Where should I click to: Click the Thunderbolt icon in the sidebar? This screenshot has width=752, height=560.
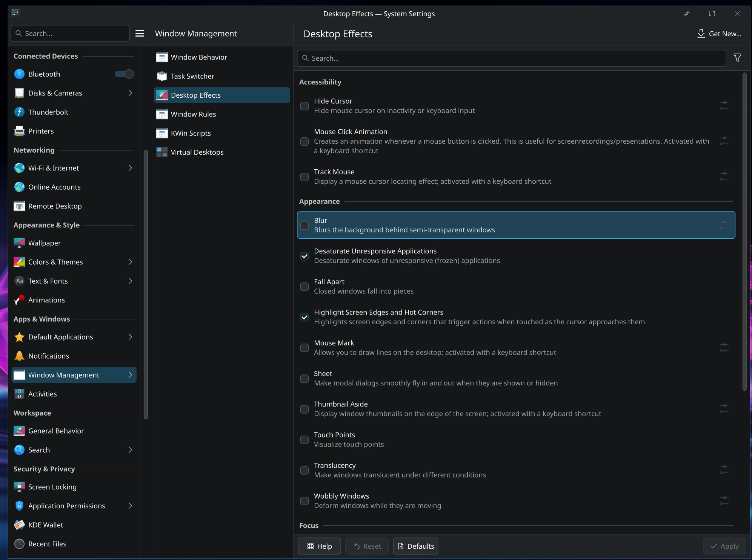click(x=19, y=112)
